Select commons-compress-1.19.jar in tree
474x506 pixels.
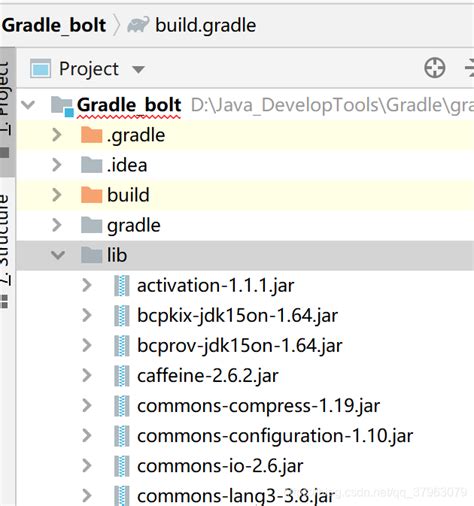(258, 406)
